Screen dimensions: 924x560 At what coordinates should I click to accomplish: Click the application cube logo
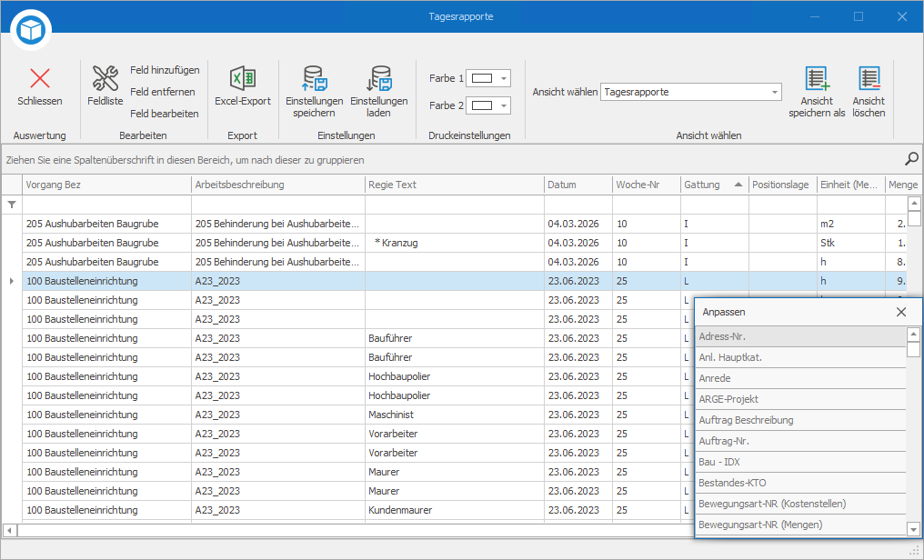pyautogui.click(x=31, y=29)
